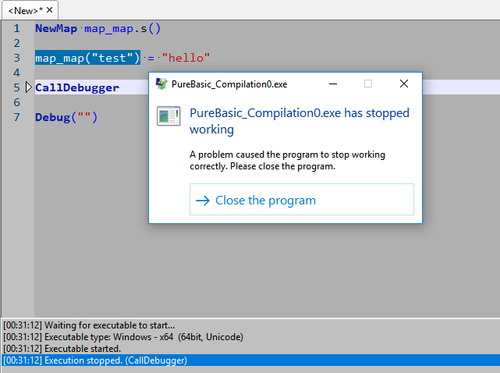This screenshot has width=500, height=373.
Task: Click line number 1 in the gutter
Action: point(17,29)
